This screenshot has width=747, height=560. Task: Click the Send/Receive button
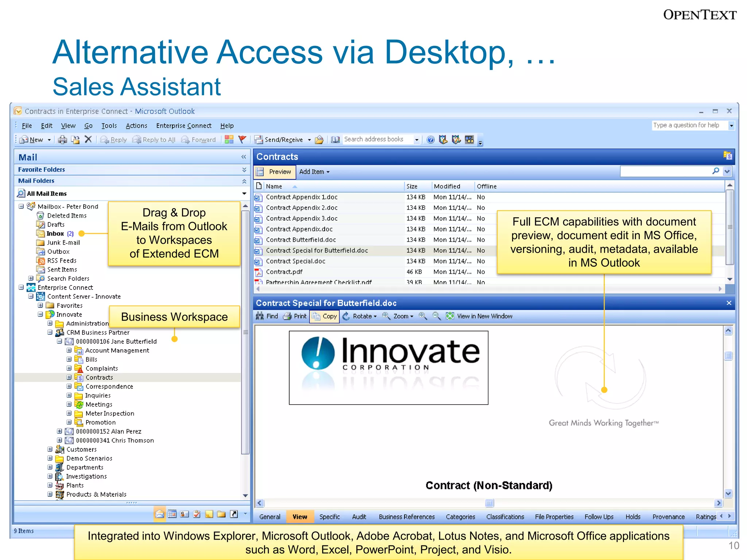279,140
